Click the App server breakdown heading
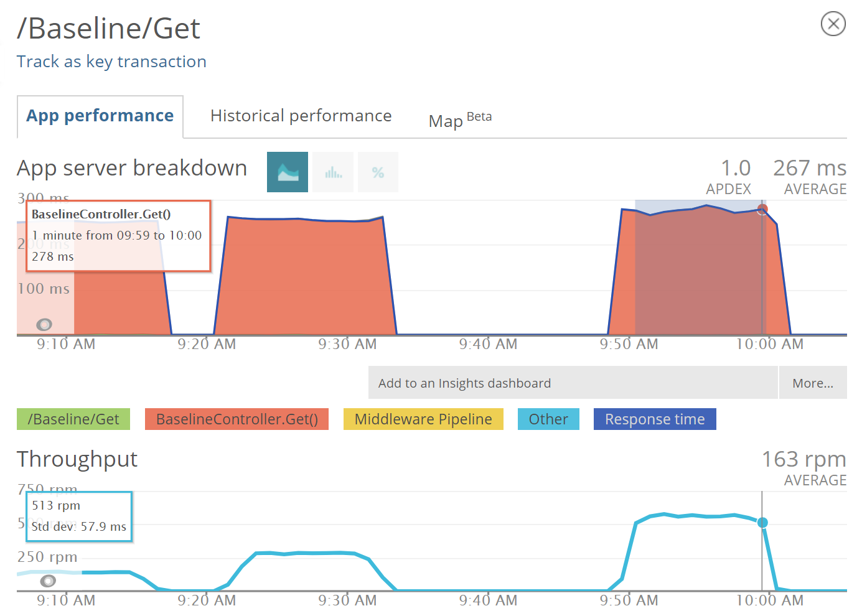Screen dimensions: 862x616 (x=132, y=169)
